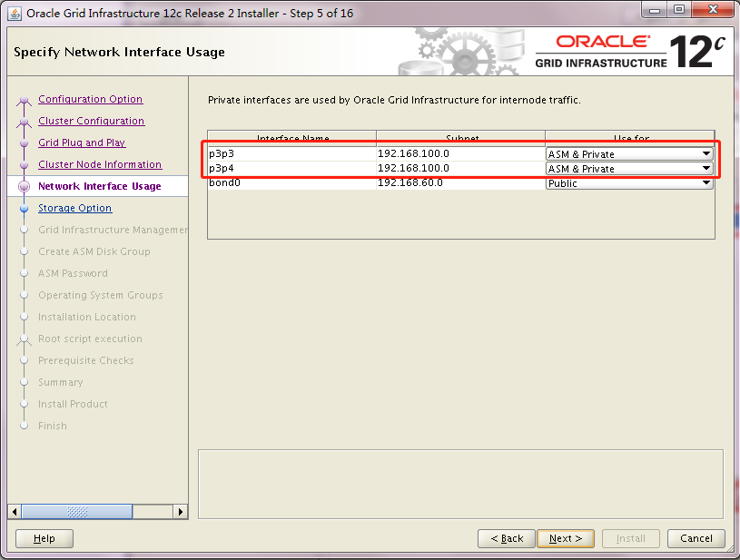Open the Use for dropdown for p3p4

[x=629, y=169]
